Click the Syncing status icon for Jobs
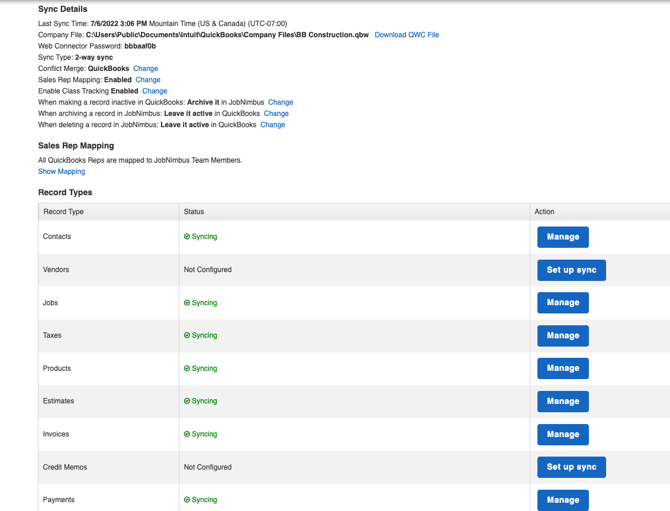 (187, 303)
